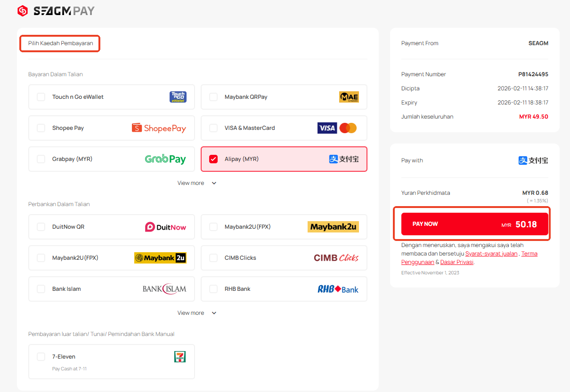Open the Syarat-syarat jualan link
570x392 pixels.
coord(491,254)
